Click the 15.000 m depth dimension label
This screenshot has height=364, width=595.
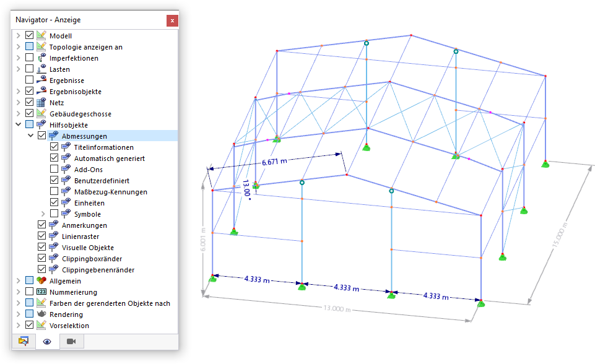click(560, 235)
